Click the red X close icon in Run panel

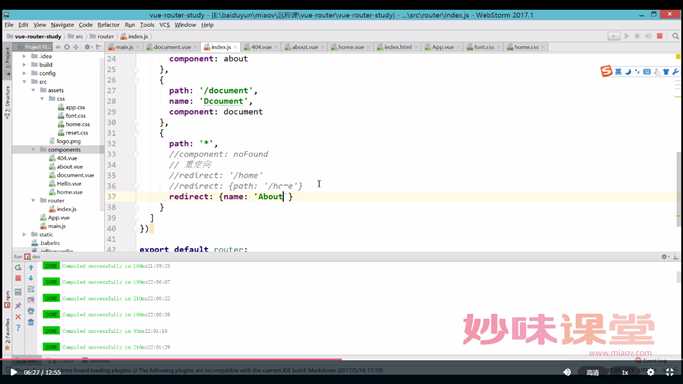pyautogui.click(x=18, y=317)
